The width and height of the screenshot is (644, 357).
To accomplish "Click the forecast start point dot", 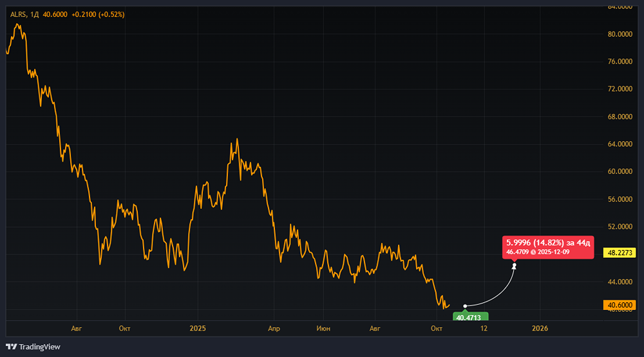I will (465, 306).
